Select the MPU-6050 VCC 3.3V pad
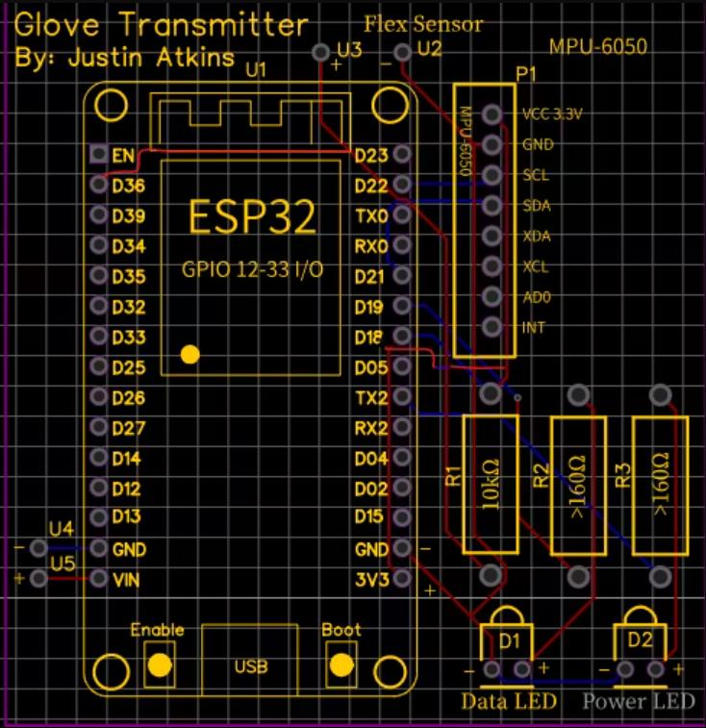The image size is (706, 728). [492, 114]
